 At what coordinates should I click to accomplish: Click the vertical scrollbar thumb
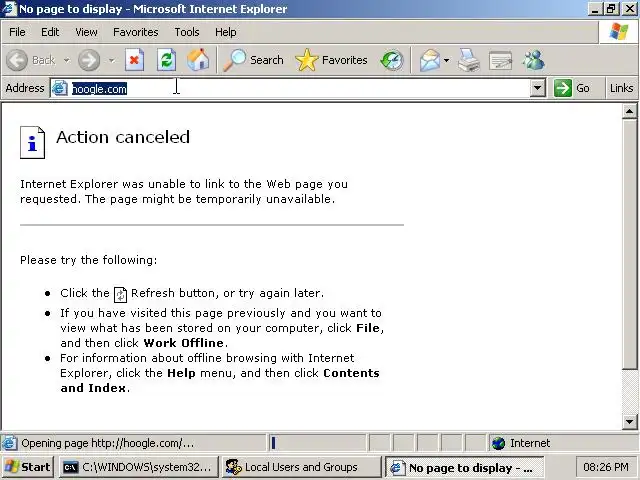(x=629, y=244)
